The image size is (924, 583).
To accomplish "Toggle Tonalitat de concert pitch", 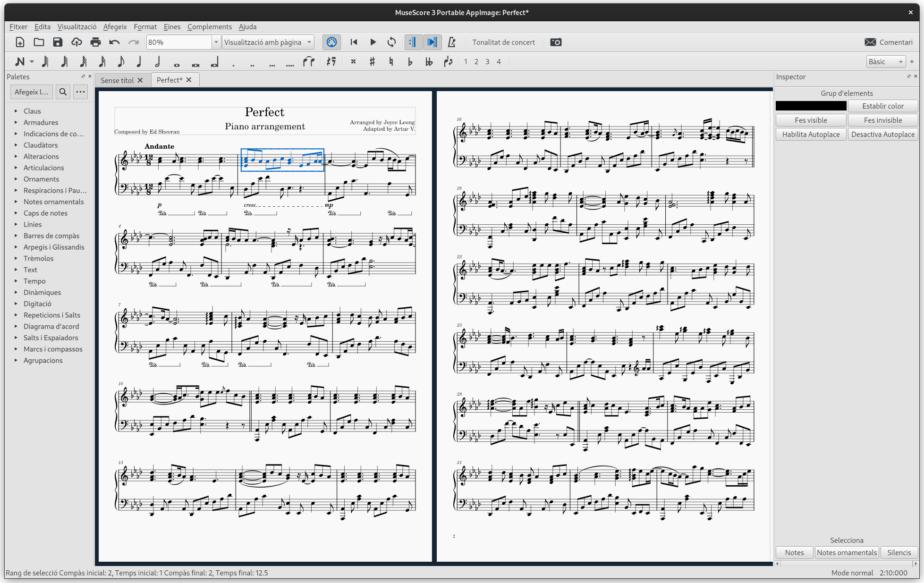I will [503, 42].
